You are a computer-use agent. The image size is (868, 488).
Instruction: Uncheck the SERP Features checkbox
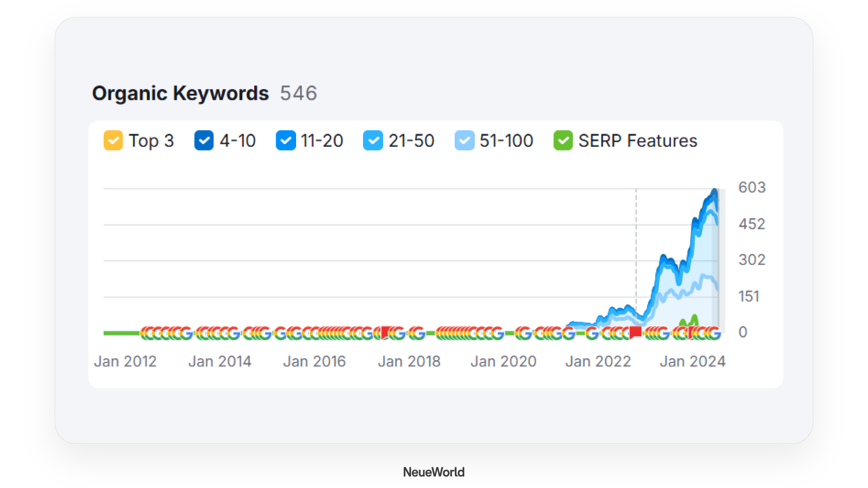coord(563,141)
